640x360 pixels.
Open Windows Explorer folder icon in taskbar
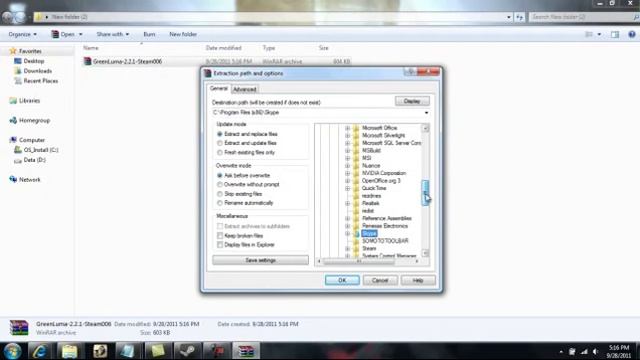(69, 351)
